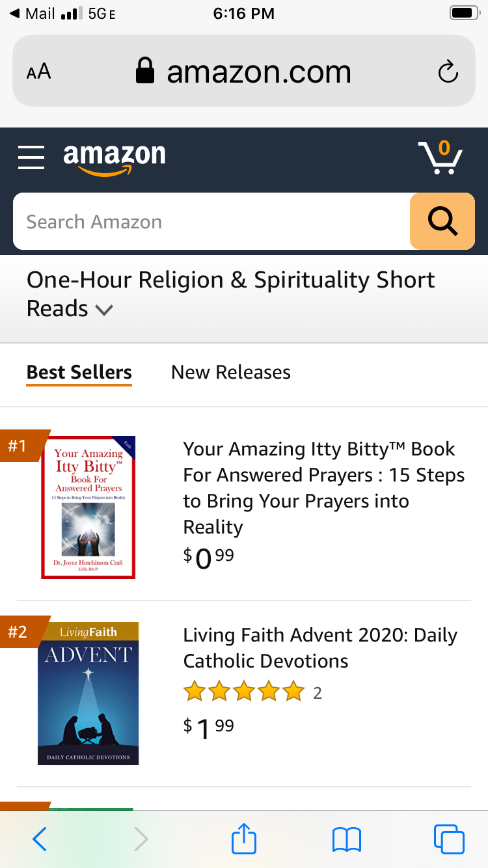Reload the page in Safari
The image size is (488, 868).
(x=448, y=72)
